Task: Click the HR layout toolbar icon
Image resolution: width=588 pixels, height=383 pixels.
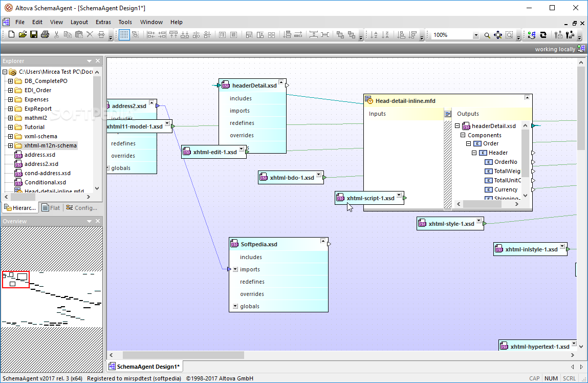Action: (234, 35)
